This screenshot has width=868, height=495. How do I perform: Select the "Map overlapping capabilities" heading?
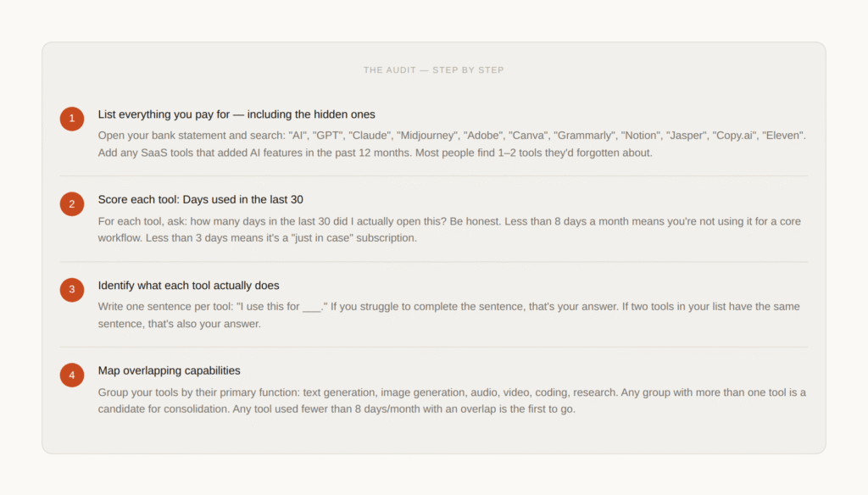click(x=169, y=370)
